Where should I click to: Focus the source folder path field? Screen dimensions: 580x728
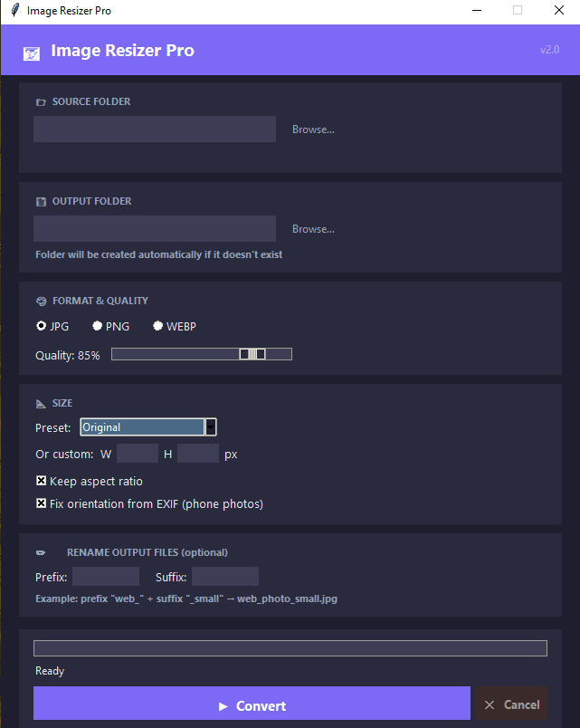(x=155, y=129)
